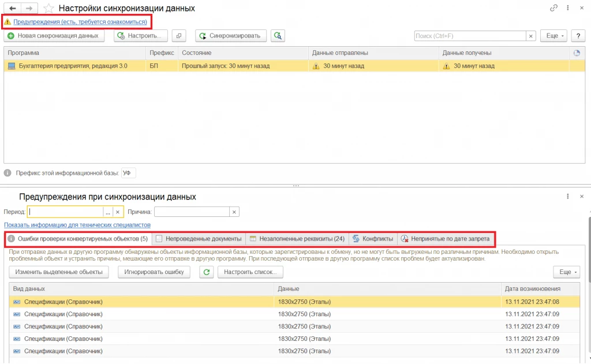Open the top window's three-dot menu
Image resolution: width=591 pixels, height=364 pixels.
pyautogui.click(x=568, y=7)
